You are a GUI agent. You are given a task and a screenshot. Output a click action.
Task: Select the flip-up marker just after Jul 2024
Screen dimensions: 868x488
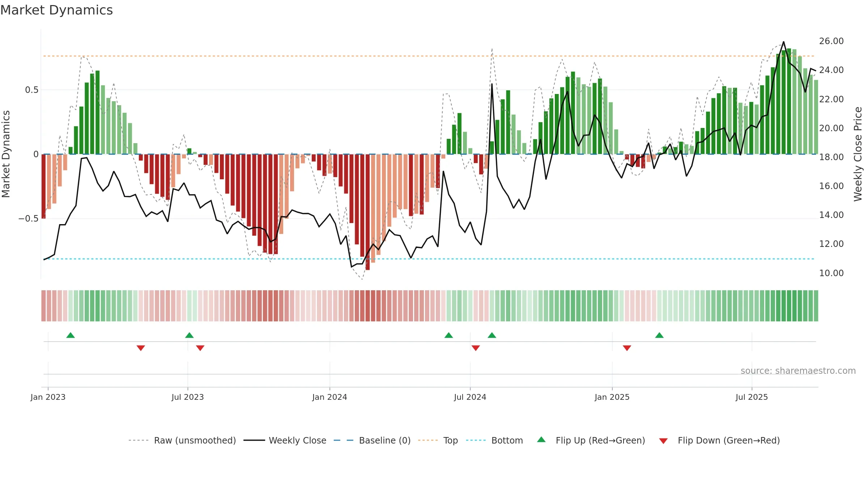click(x=492, y=335)
